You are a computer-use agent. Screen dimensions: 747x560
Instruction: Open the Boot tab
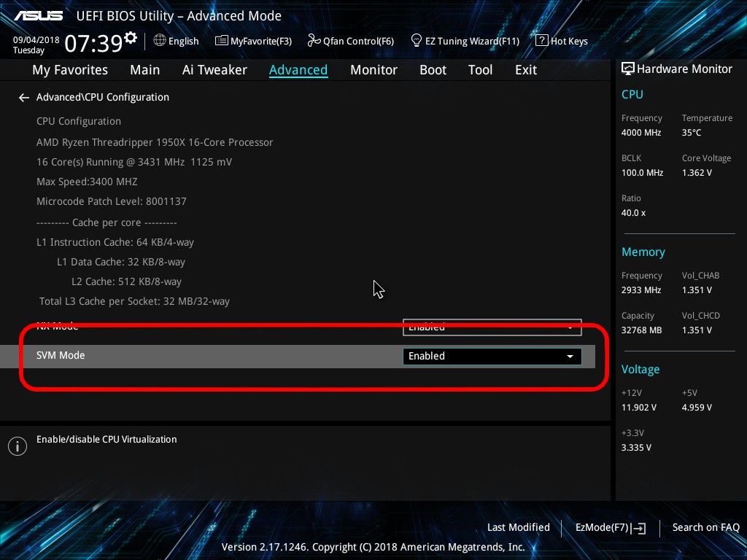(x=433, y=70)
